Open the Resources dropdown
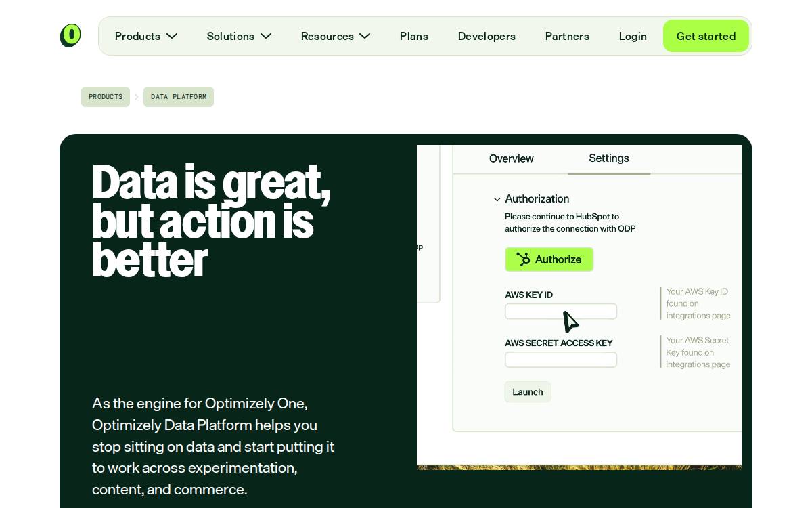The image size is (812, 508). click(336, 36)
